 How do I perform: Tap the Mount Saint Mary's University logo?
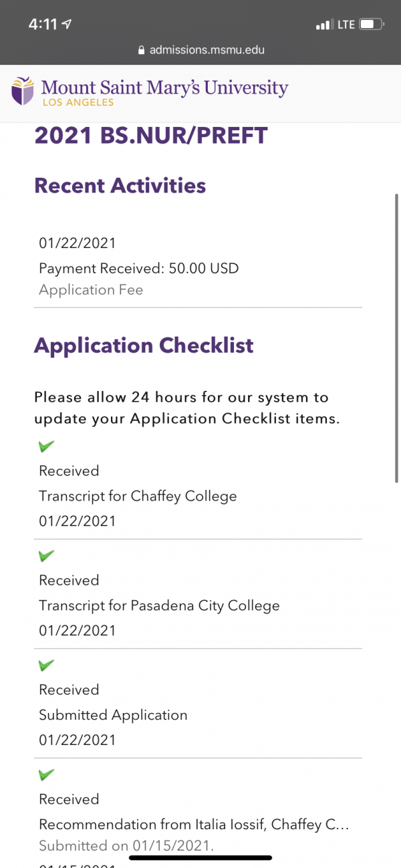point(150,92)
